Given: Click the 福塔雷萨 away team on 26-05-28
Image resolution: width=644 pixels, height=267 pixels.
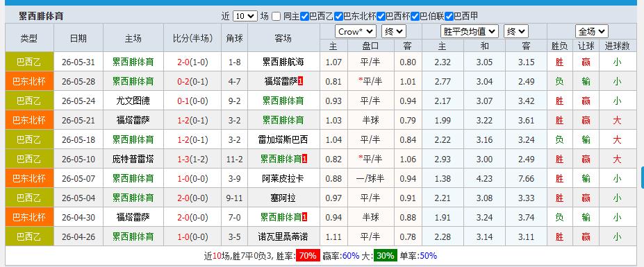Looking at the screenshot, I should pos(280,82).
